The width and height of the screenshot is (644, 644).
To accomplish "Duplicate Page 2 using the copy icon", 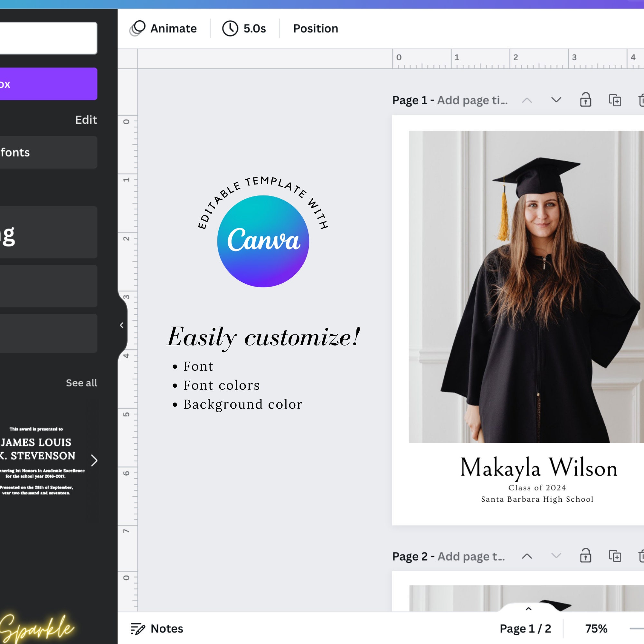I will 615,556.
